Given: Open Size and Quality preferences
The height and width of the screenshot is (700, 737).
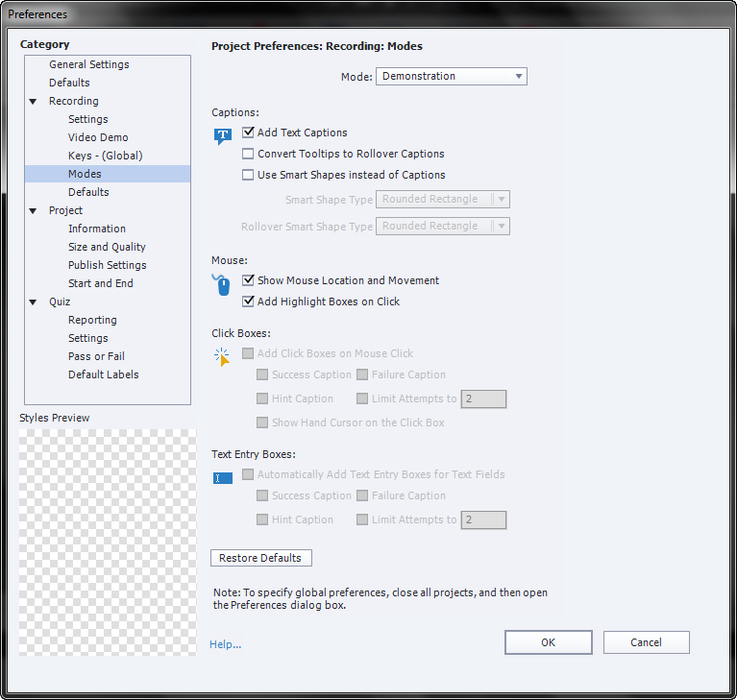Looking at the screenshot, I should pyautogui.click(x=107, y=247).
